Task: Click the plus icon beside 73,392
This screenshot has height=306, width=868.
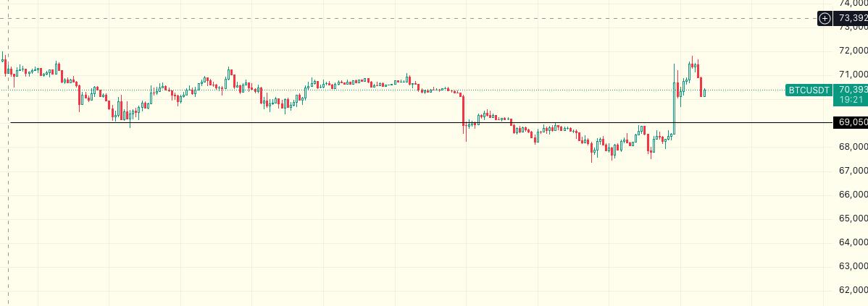Action: (825, 18)
